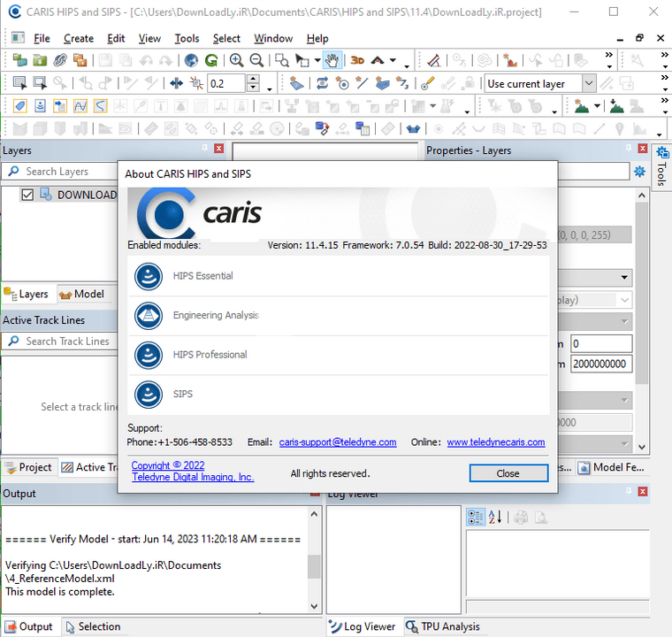Increase the 0.2 value with the up stepper
The height and width of the screenshot is (637, 672).
253,79
